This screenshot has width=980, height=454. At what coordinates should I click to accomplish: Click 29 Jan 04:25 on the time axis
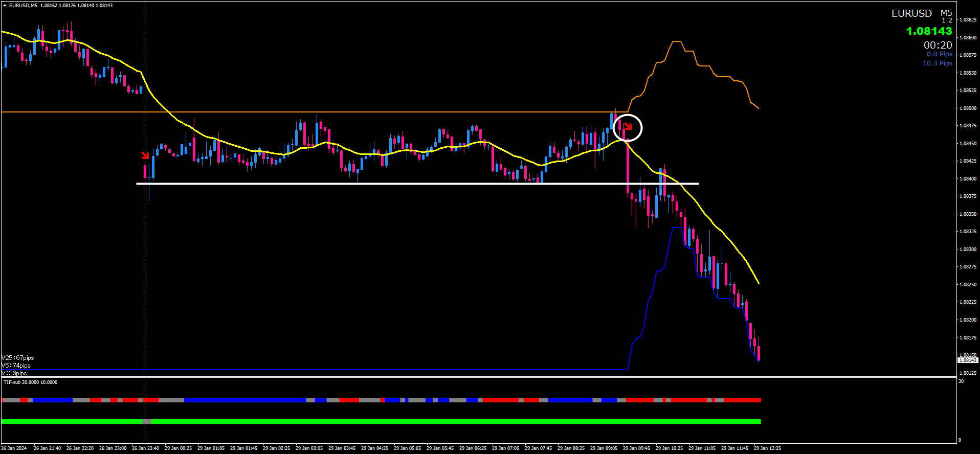(374, 448)
